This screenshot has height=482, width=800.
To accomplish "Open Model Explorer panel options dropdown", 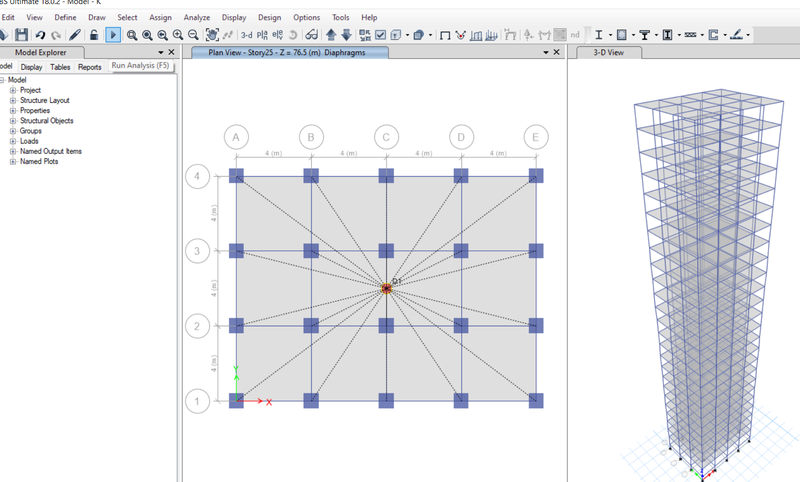I will tap(161, 53).
